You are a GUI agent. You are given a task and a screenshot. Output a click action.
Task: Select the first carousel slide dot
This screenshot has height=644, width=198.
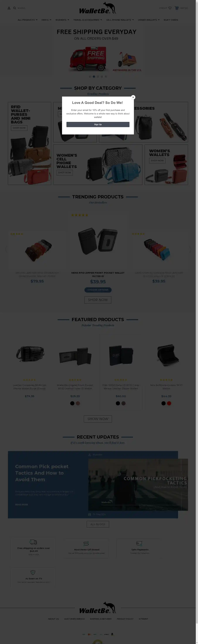tap(90, 77)
